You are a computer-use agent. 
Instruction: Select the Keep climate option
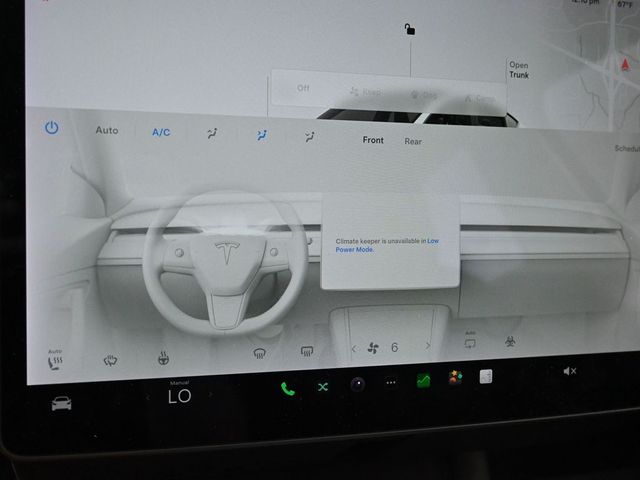[x=365, y=92]
